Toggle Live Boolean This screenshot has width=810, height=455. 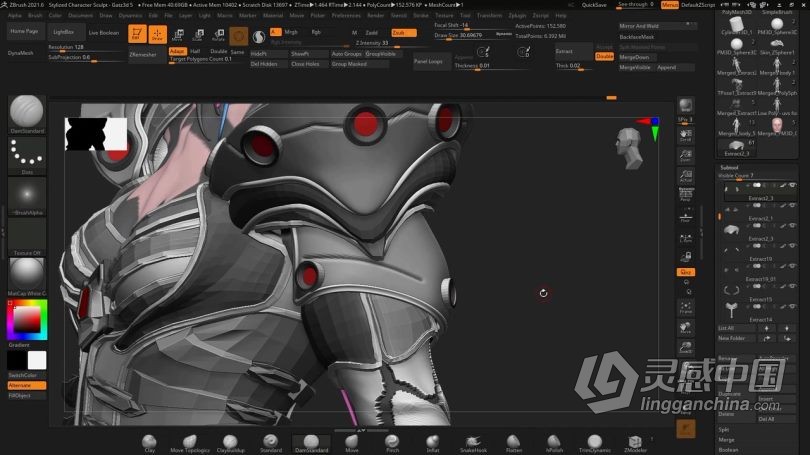point(104,33)
